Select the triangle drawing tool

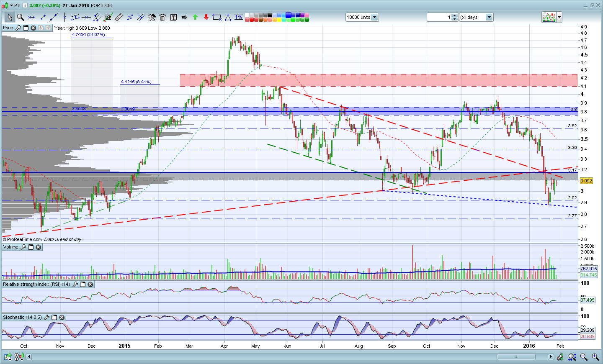click(228, 17)
